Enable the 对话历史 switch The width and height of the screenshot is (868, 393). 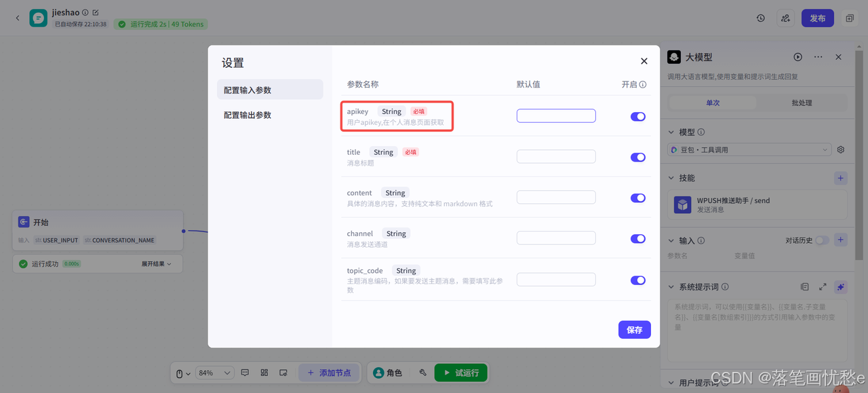(822, 240)
